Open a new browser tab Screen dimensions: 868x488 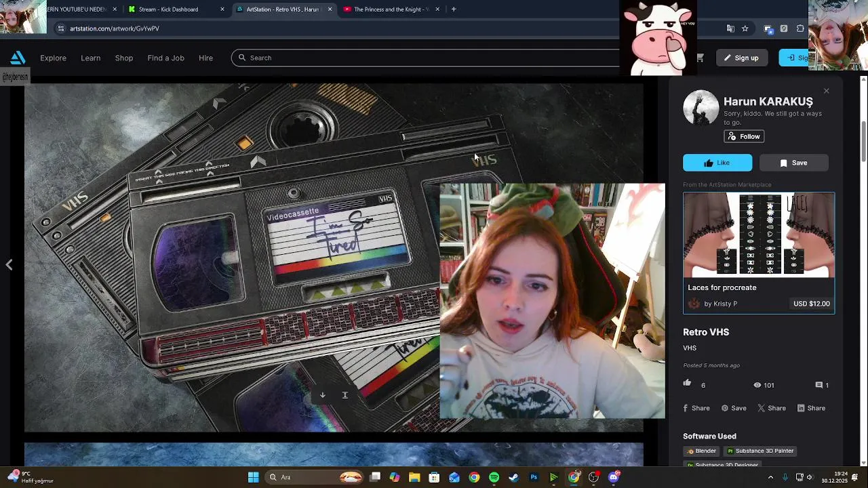click(454, 9)
